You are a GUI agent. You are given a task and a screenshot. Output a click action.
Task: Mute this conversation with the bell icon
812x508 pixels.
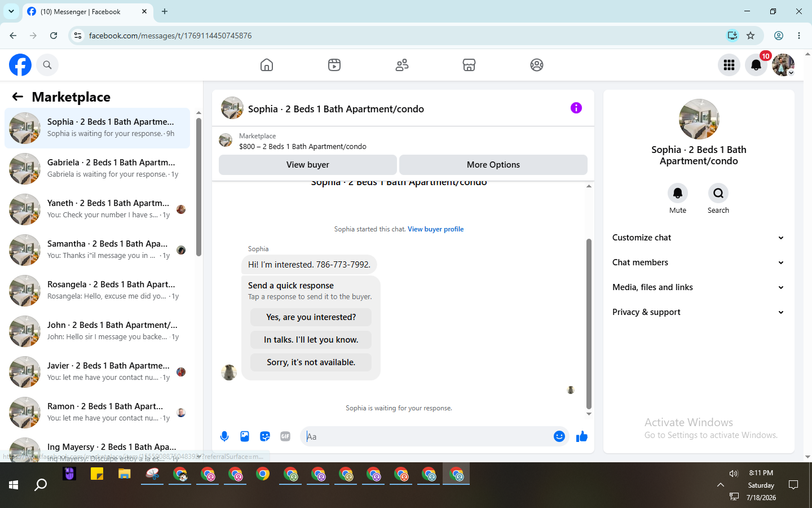point(678,193)
